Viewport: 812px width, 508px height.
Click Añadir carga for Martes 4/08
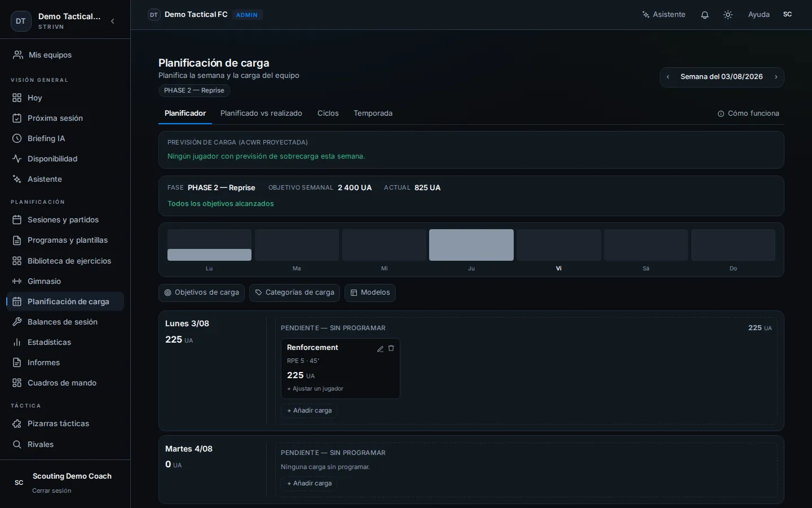pos(309,483)
